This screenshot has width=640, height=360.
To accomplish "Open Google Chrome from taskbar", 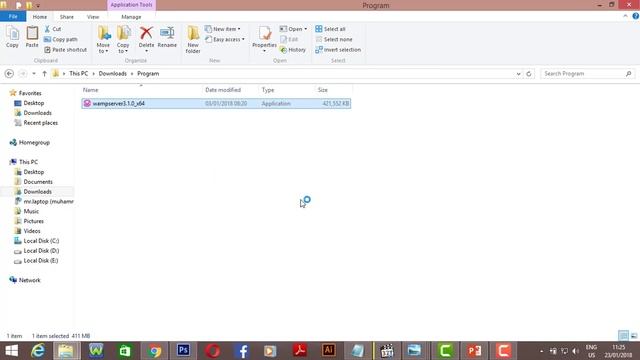I will [154, 351].
